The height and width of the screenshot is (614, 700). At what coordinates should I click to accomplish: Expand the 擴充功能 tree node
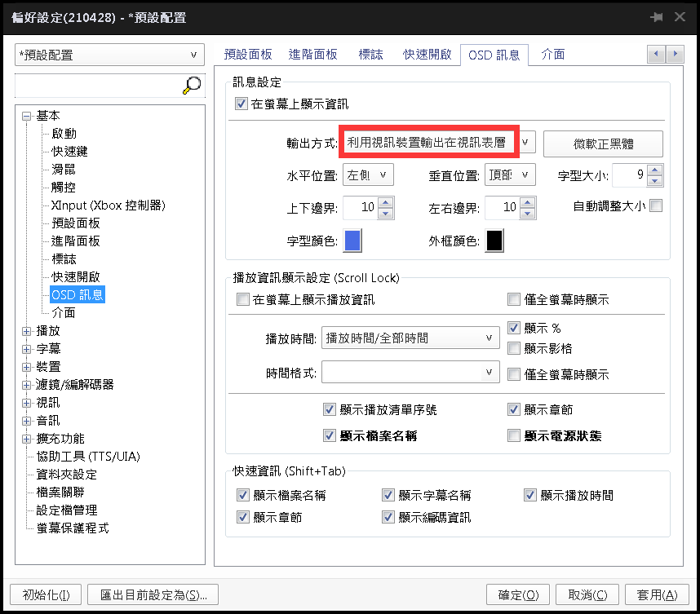tap(27, 439)
